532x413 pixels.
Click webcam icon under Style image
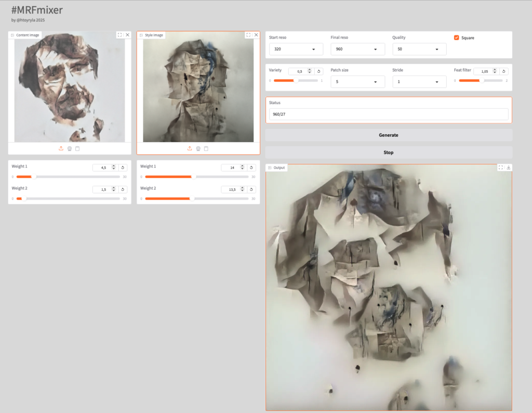tap(198, 149)
